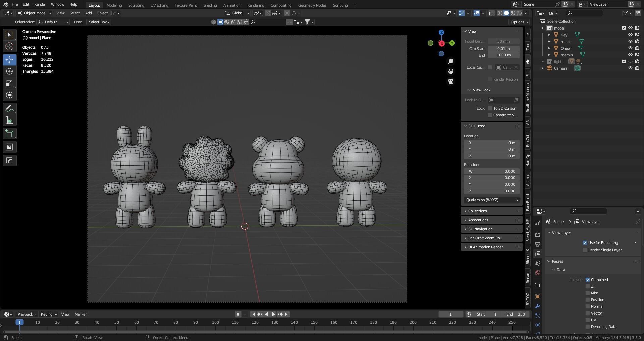The width and height of the screenshot is (644, 341).
Task: Switch to the Shading workspace tab
Action: (210, 5)
